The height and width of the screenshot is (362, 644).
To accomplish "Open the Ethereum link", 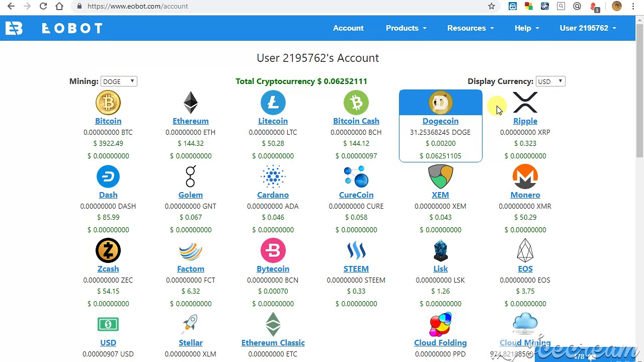I will (191, 121).
